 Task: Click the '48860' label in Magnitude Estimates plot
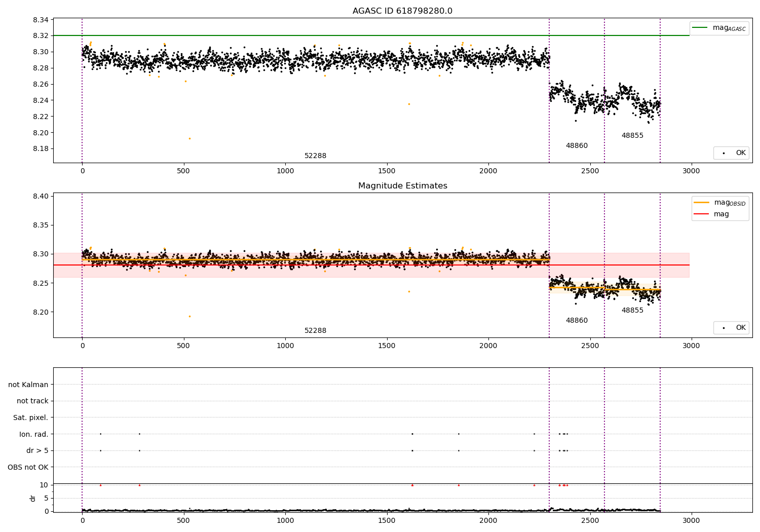tap(577, 321)
